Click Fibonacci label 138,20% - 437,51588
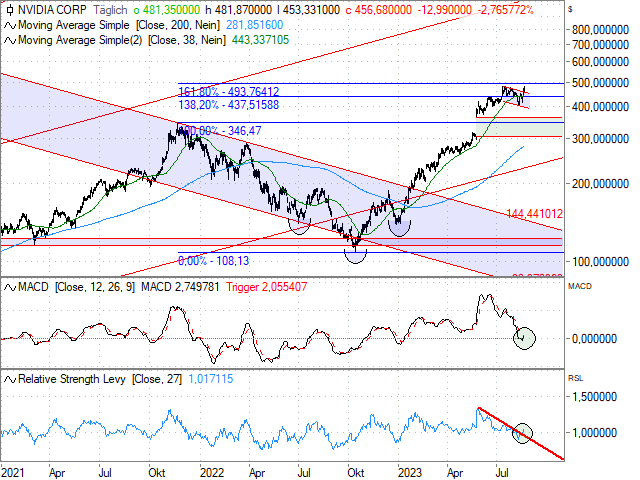640x480 pixels. 229,105
